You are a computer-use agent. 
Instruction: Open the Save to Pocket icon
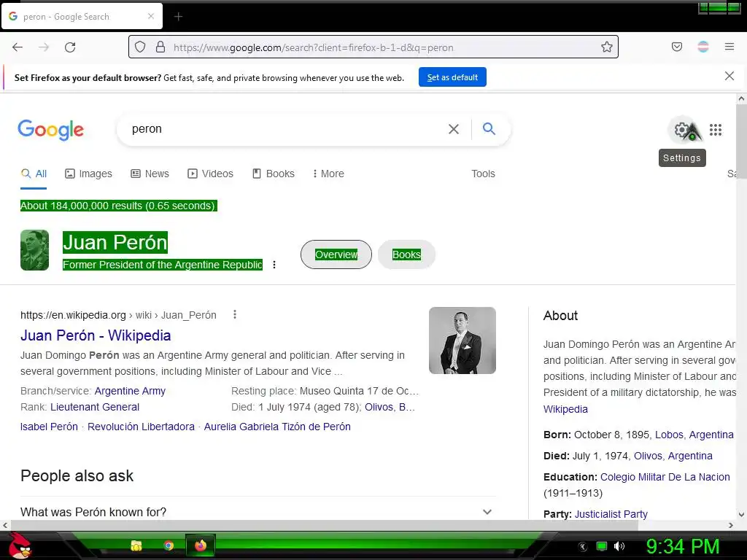[x=676, y=47]
